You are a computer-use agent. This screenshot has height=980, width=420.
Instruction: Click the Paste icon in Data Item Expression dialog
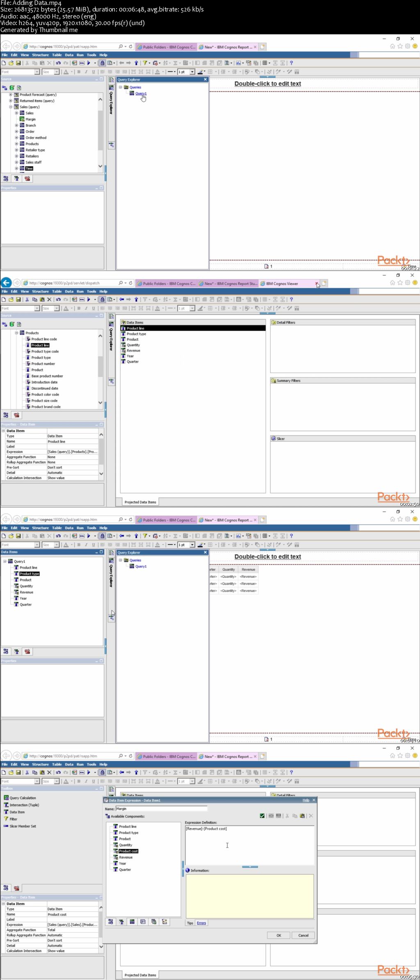point(302,816)
